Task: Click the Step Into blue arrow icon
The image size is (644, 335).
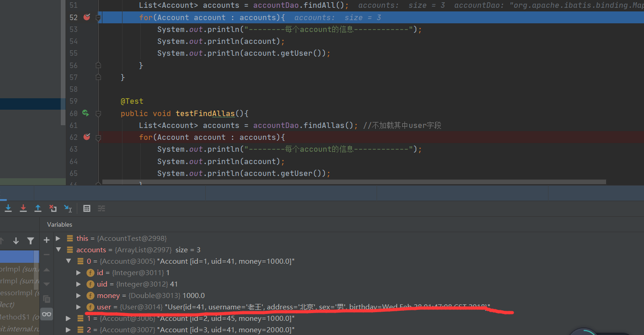Action: point(8,208)
